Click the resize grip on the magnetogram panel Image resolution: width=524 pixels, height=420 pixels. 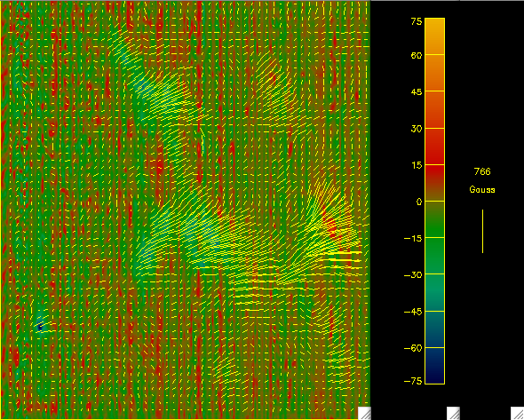[x=365, y=413]
